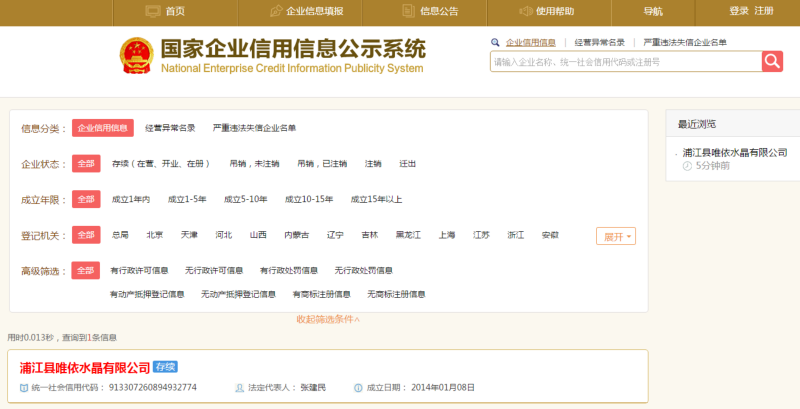Image resolution: width=800 pixels, height=409 pixels.
Task: Filter by 成立1年内
Action: 131,199
